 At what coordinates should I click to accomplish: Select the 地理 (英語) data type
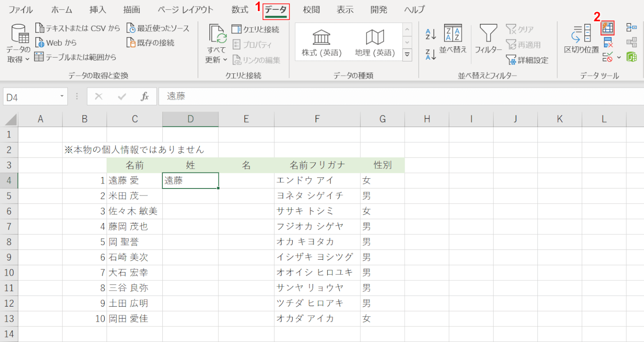pyautogui.click(x=375, y=42)
